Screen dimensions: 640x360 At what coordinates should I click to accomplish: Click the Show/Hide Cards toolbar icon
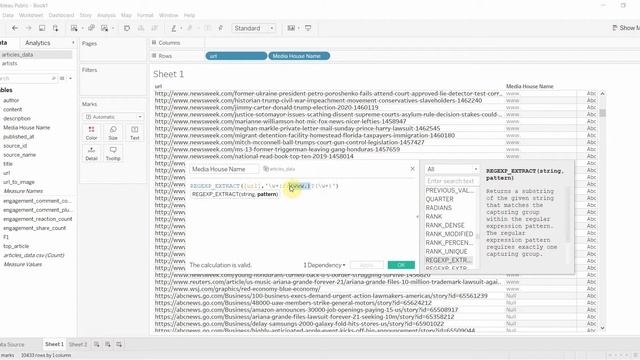291,28
